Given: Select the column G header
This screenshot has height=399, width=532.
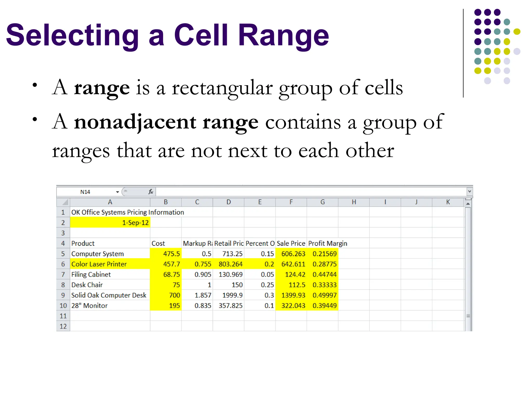Looking at the screenshot, I should tap(322, 202).
